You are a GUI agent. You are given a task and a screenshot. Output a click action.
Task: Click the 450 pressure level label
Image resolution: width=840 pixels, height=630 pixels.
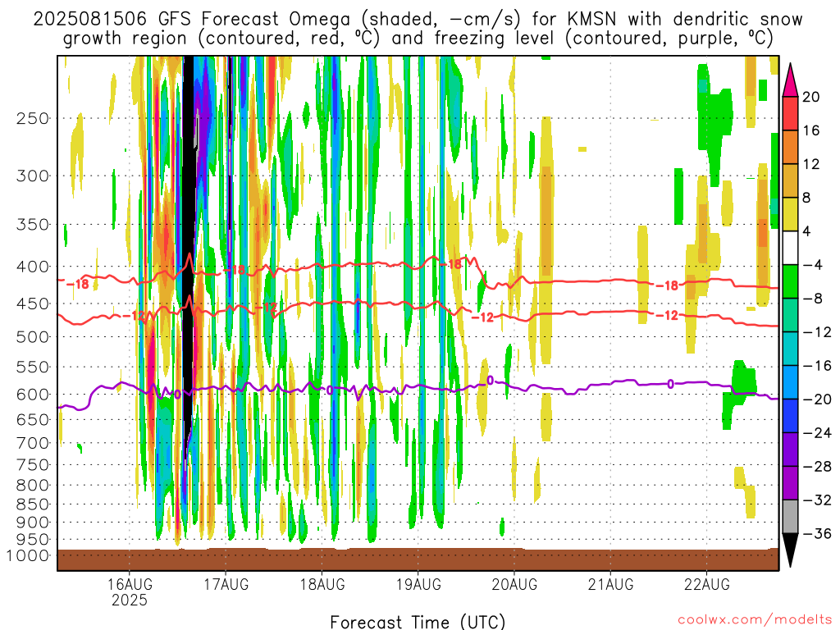pyautogui.click(x=33, y=304)
